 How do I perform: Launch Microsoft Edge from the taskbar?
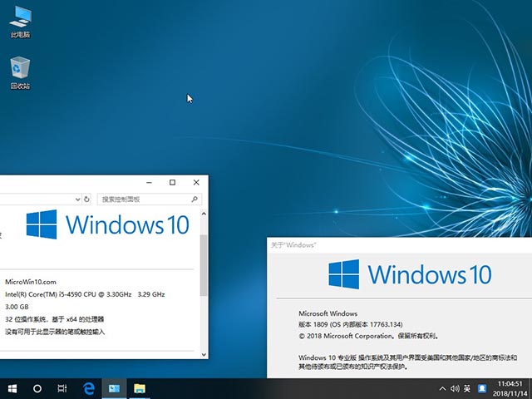click(x=89, y=388)
